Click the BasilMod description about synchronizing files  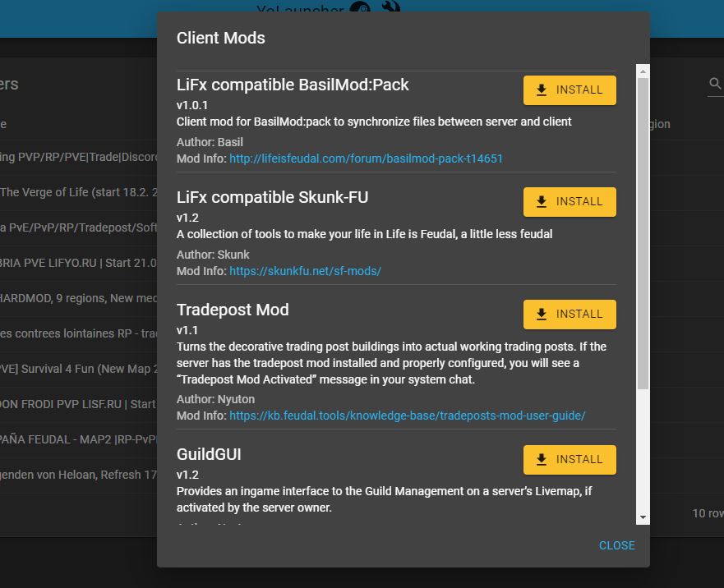374,122
